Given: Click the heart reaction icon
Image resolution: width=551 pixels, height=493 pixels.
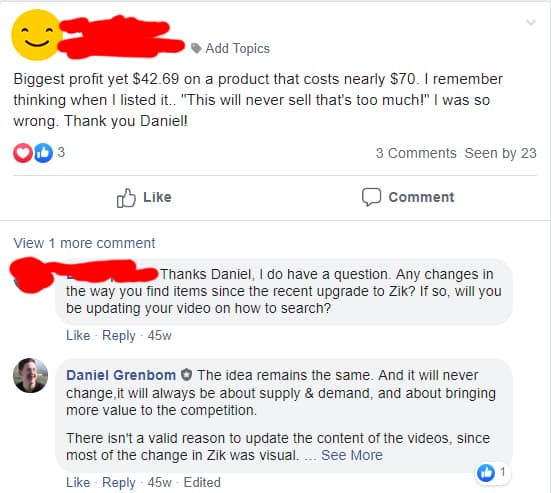Looking at the screenshot, I should pyautogui.click(x=23, y=153).
